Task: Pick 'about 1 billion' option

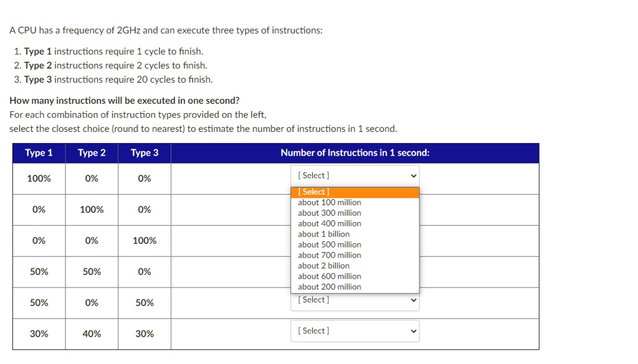Action: tap(355, 234)
